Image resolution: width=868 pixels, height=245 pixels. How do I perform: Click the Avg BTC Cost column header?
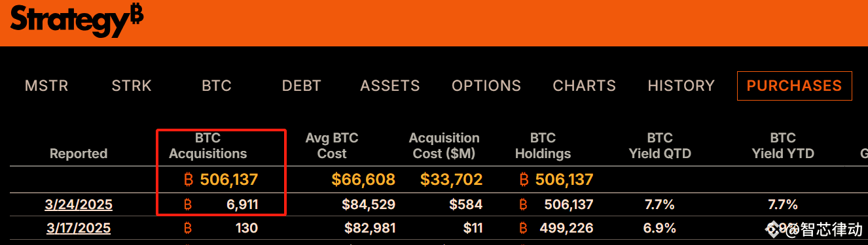click(332, 146)
